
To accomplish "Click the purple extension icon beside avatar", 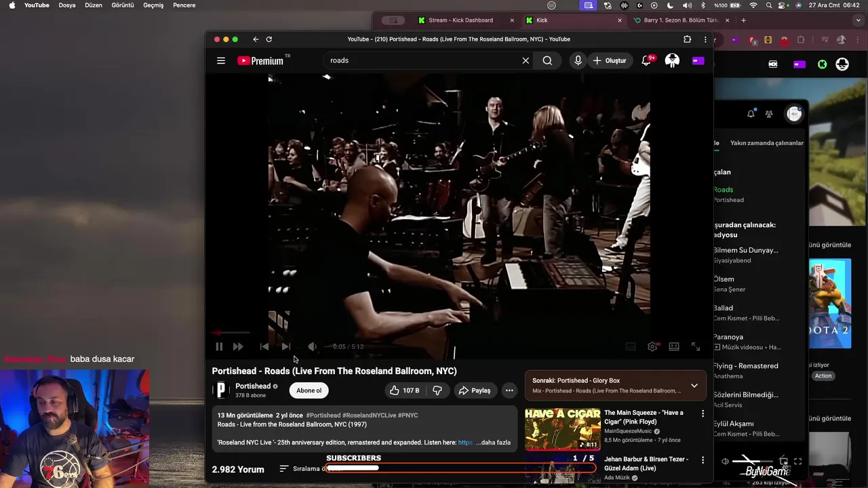I will coord(698,60).
